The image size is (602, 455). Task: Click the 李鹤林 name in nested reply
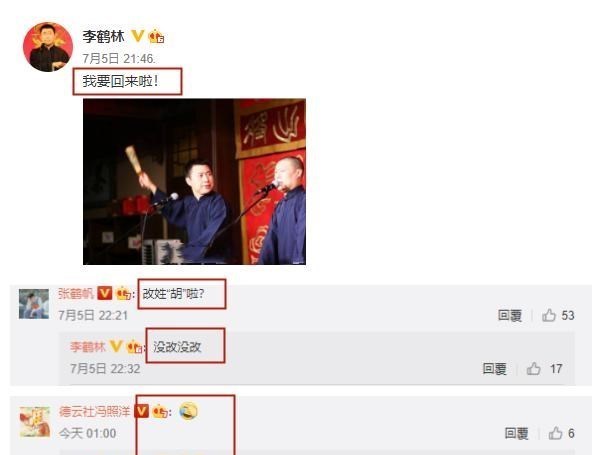88,347
